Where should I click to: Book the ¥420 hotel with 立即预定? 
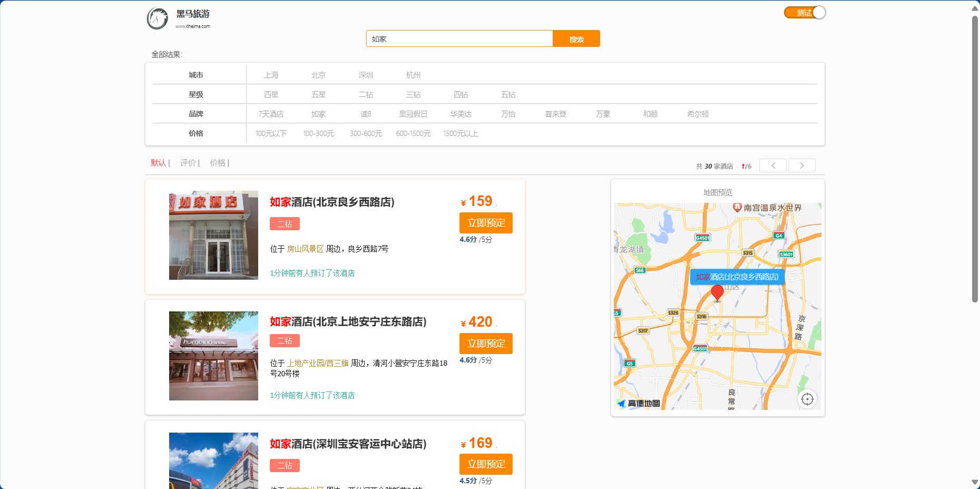(486, 344)
